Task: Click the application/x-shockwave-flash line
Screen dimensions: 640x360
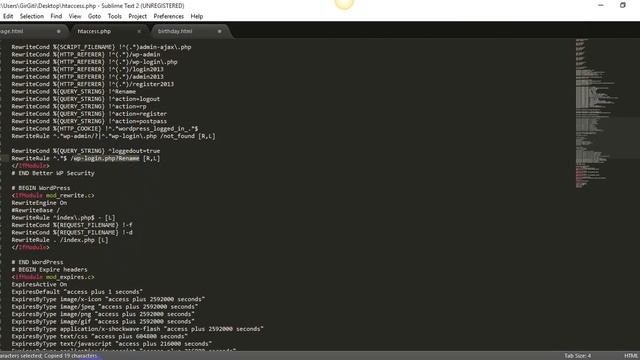Action: (x=138, y=329)
